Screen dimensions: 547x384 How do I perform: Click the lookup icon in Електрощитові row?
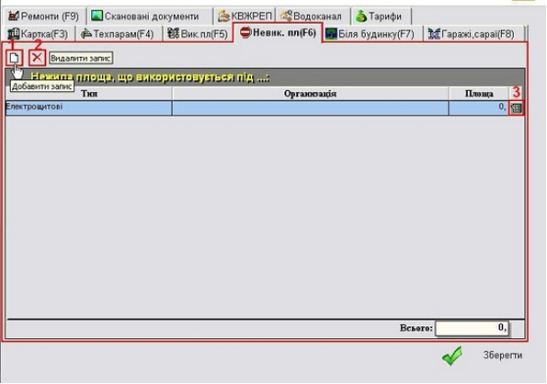tap(516, 108)
